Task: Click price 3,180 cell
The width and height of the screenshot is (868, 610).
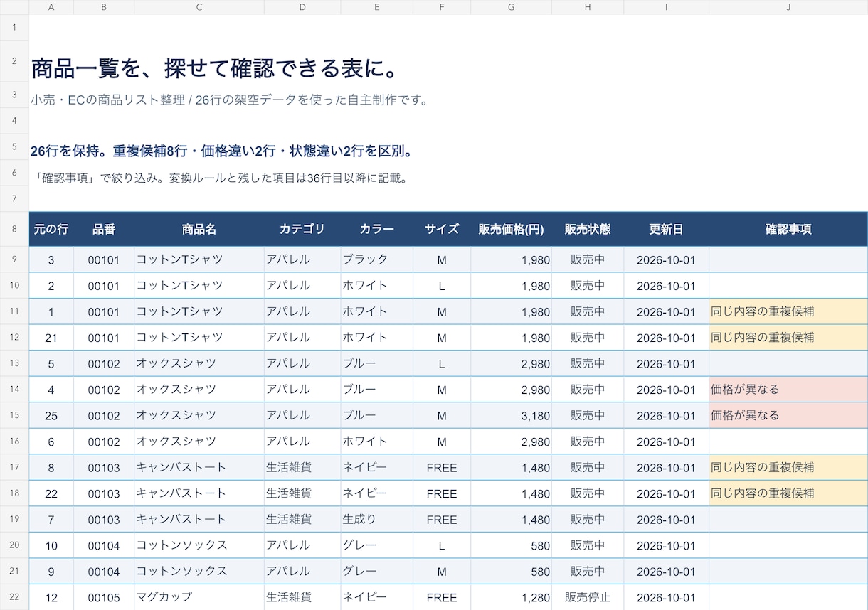Action: click(x=511, y=415)
